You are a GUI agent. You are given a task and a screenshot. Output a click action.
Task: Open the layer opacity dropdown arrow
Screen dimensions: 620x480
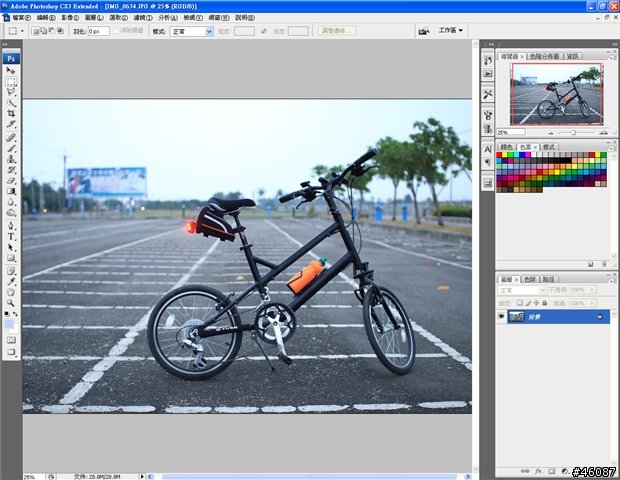click(592, 290)
